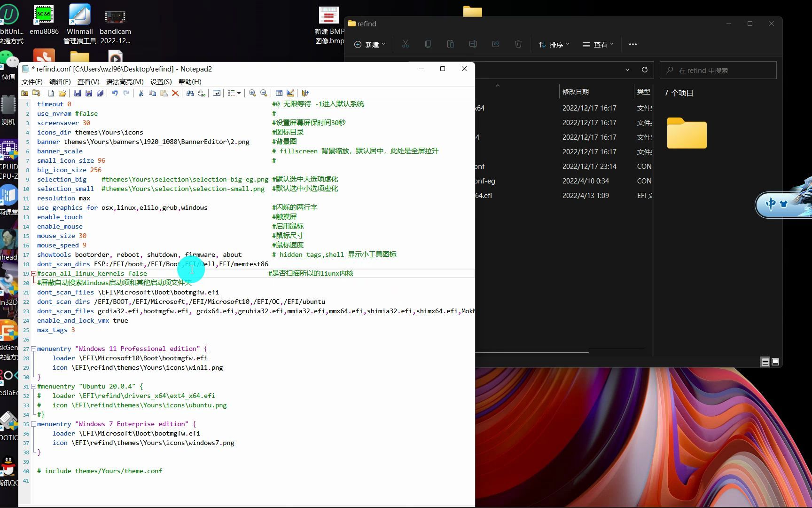The image size is (812, 508).
Task: Open the 帮助(H) menu in Notepad2
Action: click(190, 82)
